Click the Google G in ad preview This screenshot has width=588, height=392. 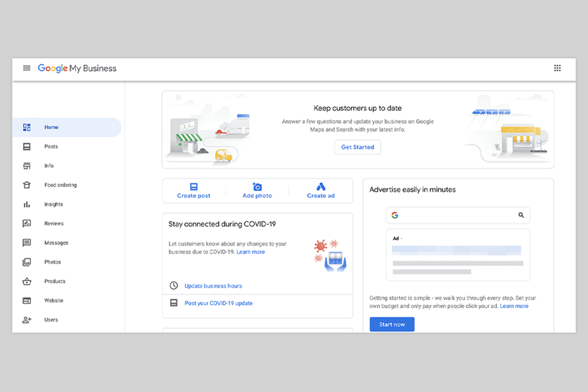[395, 215]
